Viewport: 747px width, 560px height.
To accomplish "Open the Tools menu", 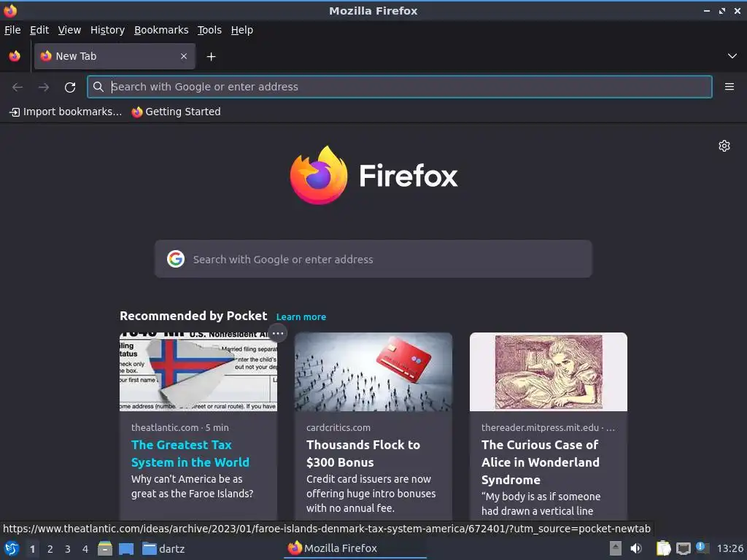I will (x=209, y=30).
